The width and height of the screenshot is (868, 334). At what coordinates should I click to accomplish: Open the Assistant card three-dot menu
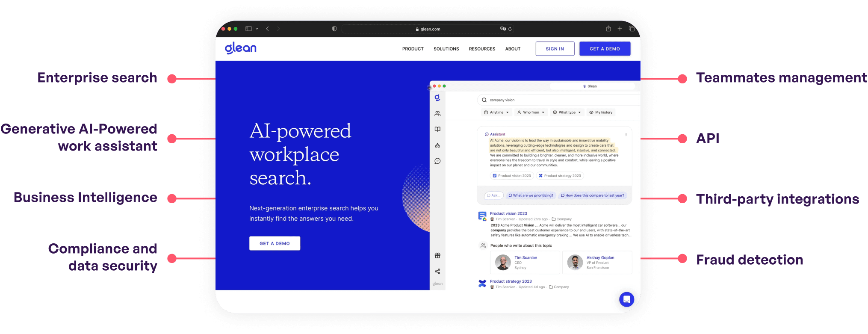coord(626,134)
